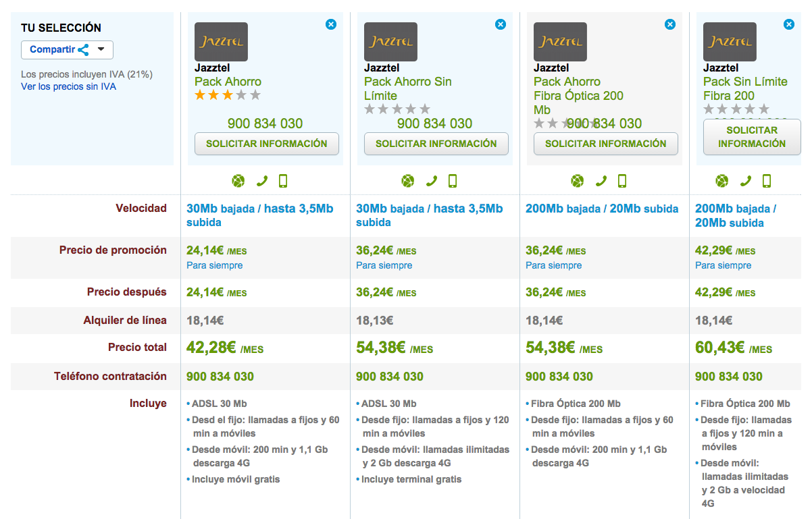The height and width of the screenshot is (519, 812).
Task: Click Solicitar Información for Pack Sin Límite Fibra 200
Action: [x=752, y=137]
